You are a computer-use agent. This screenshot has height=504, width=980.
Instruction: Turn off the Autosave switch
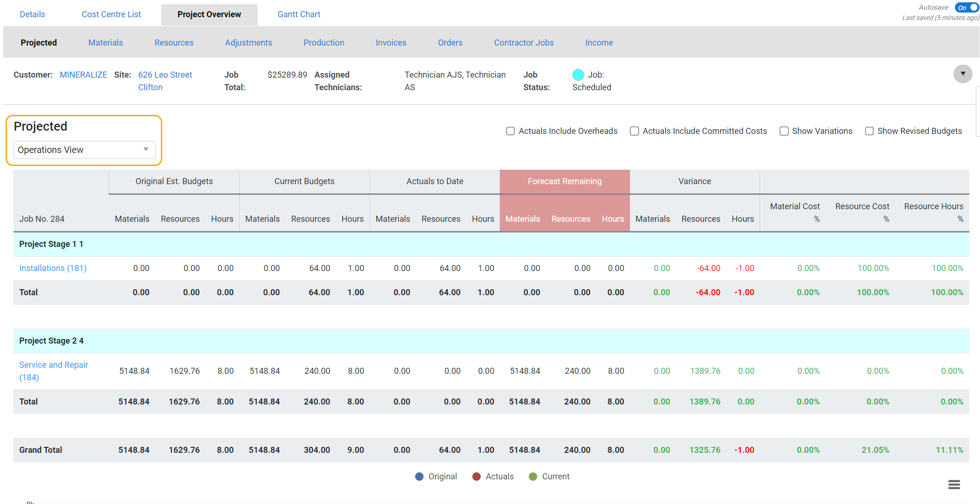[x=967, y=7]
